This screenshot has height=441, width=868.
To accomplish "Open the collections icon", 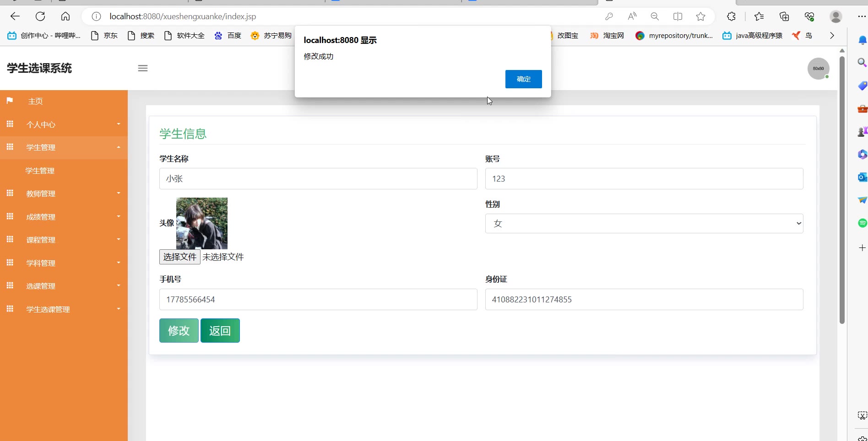I will click(784, 16).
